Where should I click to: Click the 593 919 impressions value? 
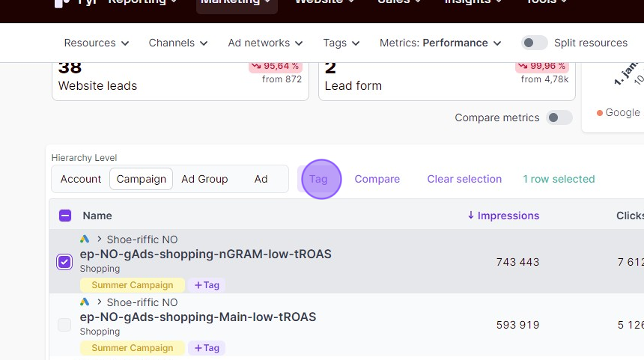[x=517, y=325]
